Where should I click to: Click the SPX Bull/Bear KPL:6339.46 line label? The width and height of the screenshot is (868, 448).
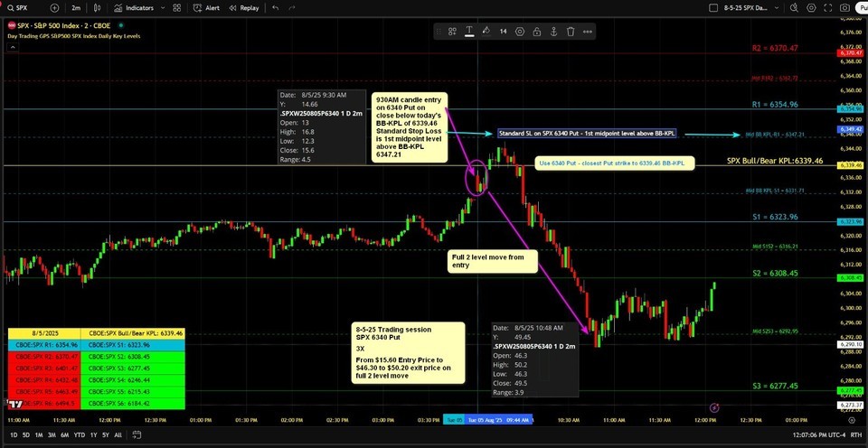click(775, 161)
